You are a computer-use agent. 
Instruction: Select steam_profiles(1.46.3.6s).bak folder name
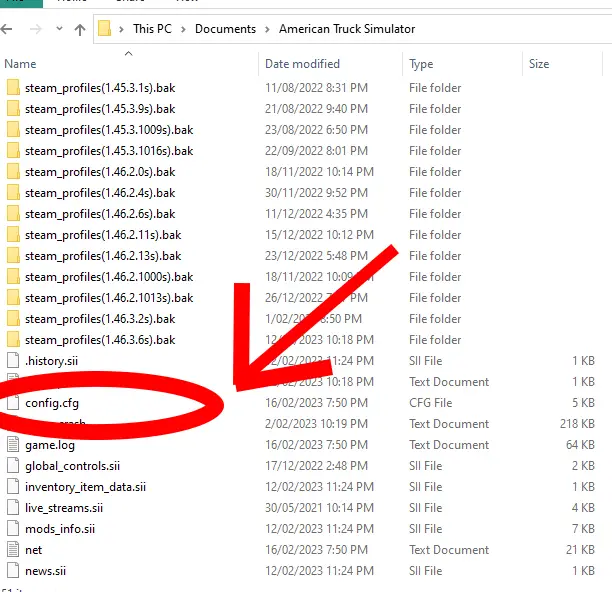(100, 340)
